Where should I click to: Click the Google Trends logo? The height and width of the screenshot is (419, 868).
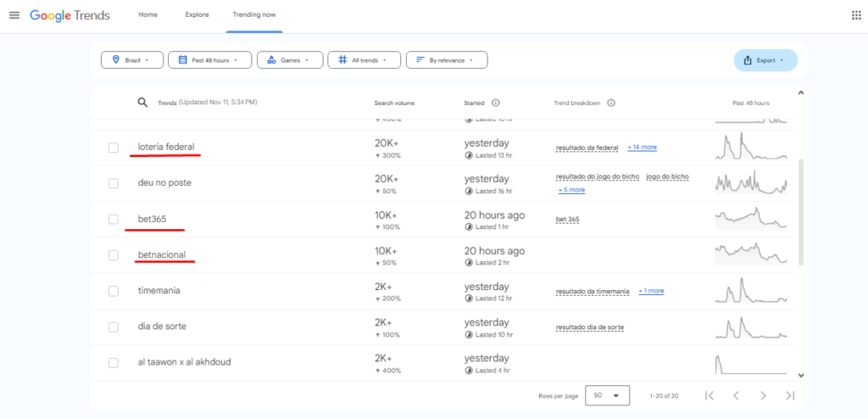click(70, 15)
